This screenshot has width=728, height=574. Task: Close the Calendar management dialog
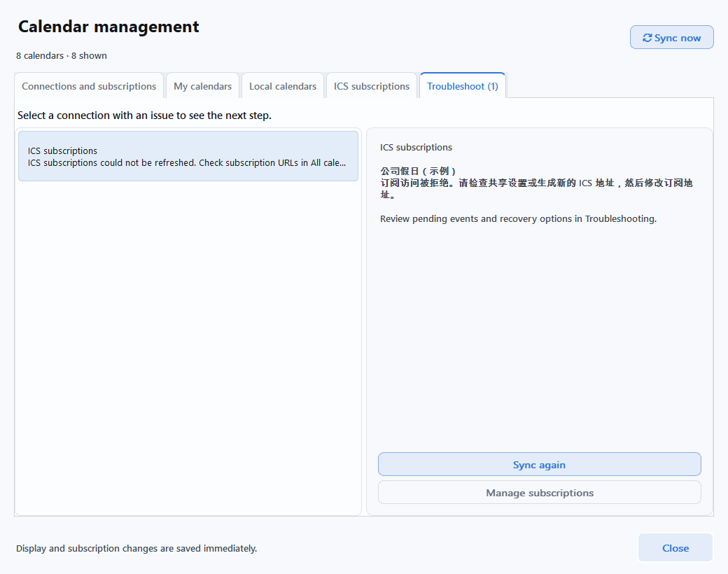(x=675, y=548)
